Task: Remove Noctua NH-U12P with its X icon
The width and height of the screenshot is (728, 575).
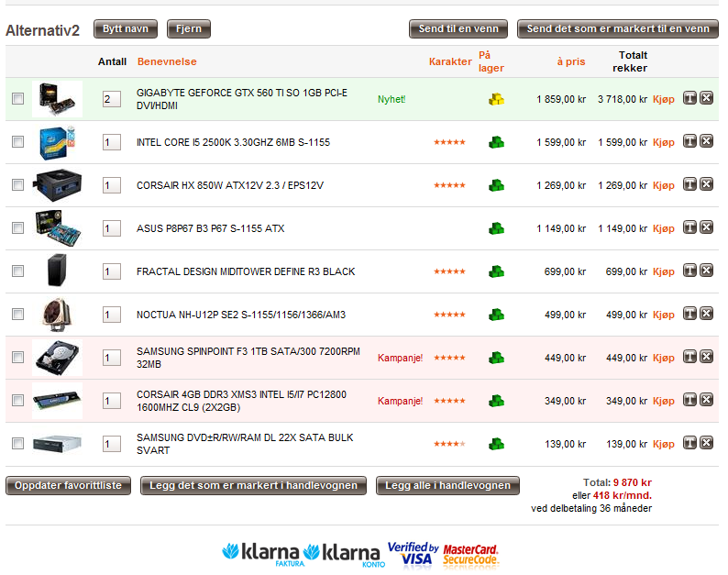Action: pyautogui.click(x=707, y=314)
